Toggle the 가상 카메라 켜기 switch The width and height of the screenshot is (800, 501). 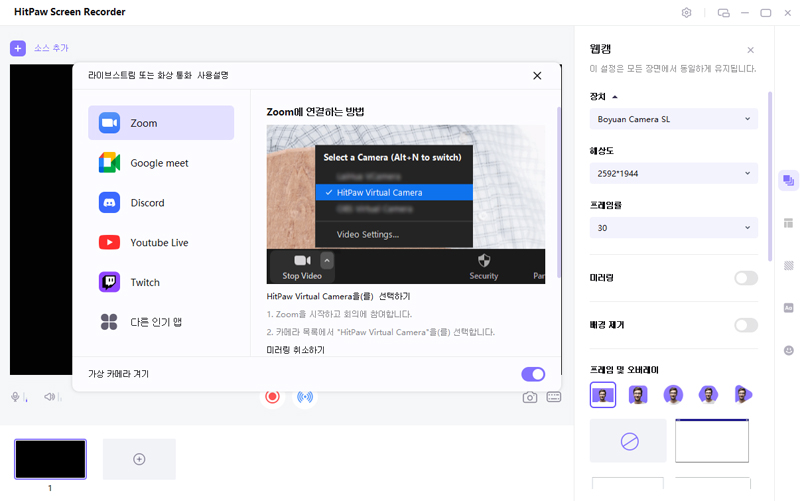coord(533,374)
